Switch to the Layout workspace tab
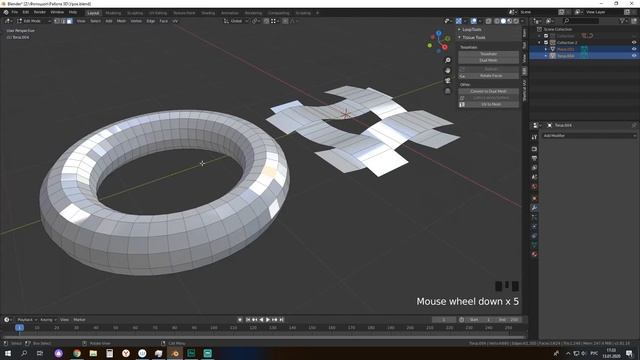Screen dimensions: 640x360 pos(93,13)
